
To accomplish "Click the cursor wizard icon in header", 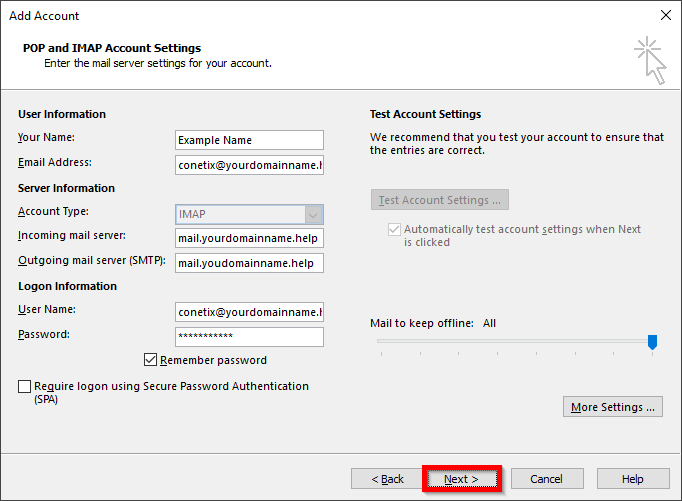I will point(650,60).
